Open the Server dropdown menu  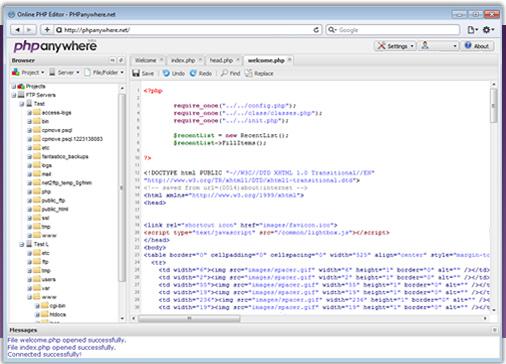click(x=64, y=72)
